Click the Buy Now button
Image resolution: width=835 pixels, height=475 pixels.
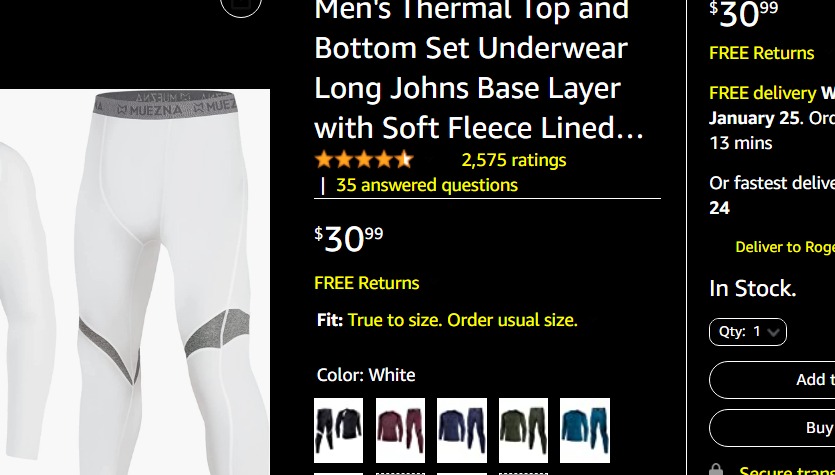772,428
